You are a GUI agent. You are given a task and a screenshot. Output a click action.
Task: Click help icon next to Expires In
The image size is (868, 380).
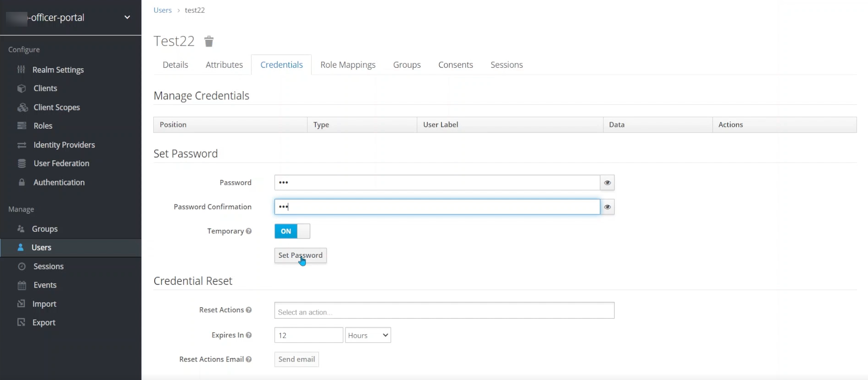248,335
